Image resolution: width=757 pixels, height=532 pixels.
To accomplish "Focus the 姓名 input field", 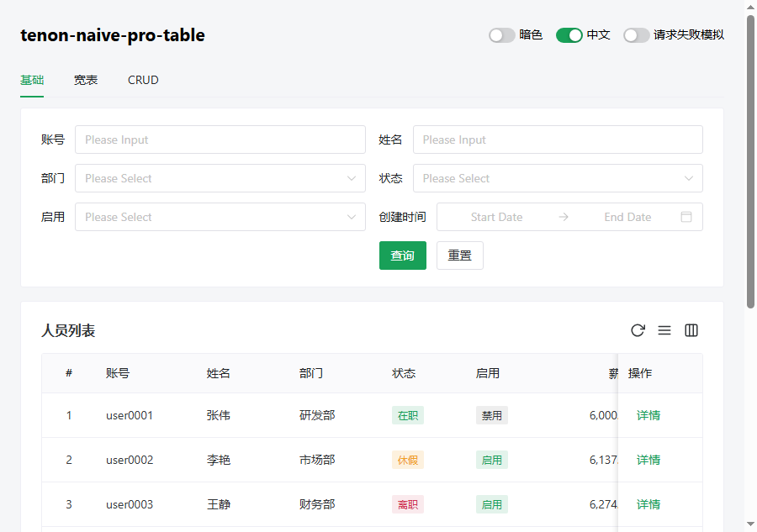I will (558, 140).
